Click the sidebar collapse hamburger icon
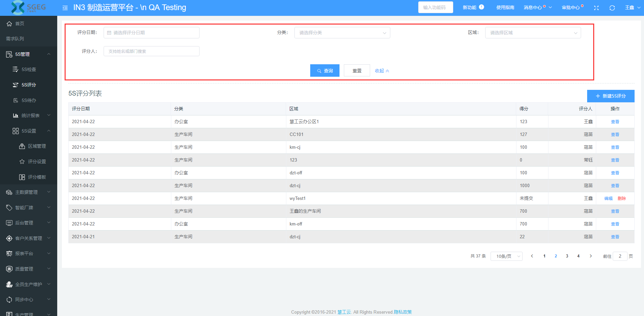 (65, 8)
